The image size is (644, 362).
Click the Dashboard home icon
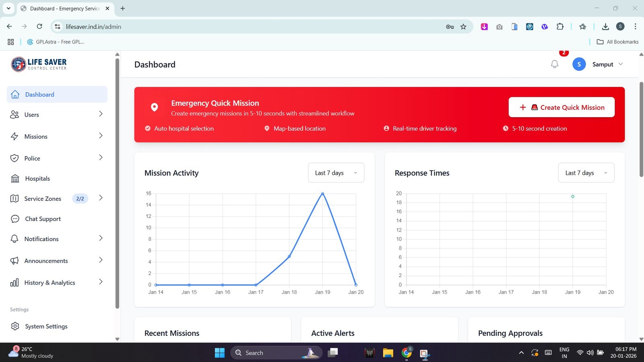pyautogui.click(x=15, y=94)
